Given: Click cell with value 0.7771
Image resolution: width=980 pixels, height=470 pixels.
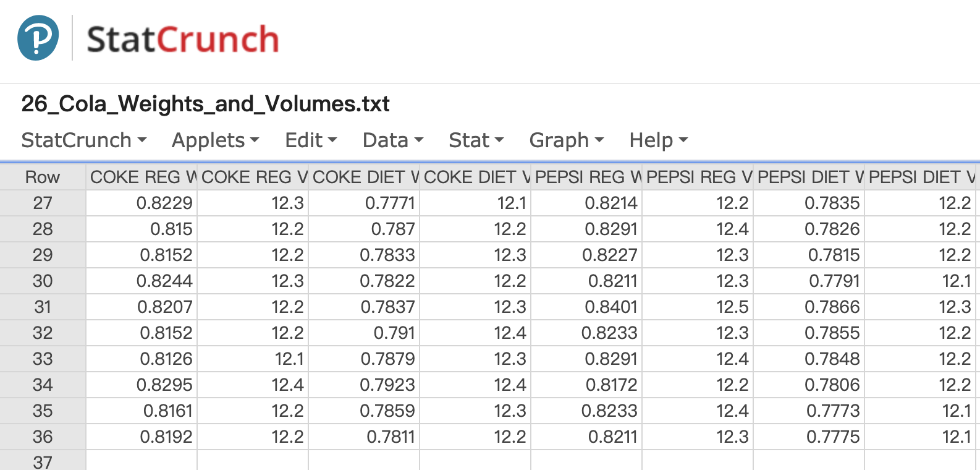Looking at the screenshot, I should coord(364,203).
